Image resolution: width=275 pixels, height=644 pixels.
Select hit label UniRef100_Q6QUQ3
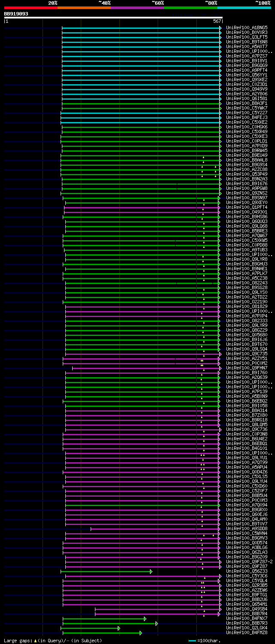247,221
